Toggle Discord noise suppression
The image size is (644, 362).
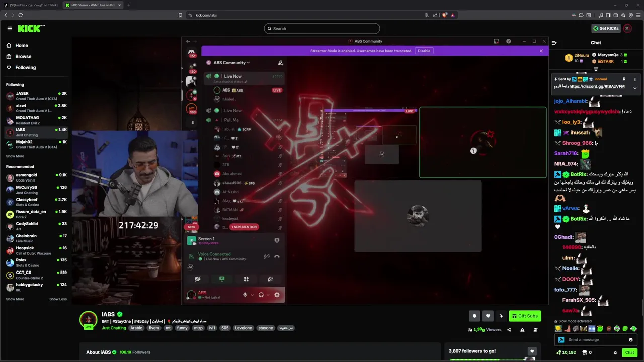(267, 256)
